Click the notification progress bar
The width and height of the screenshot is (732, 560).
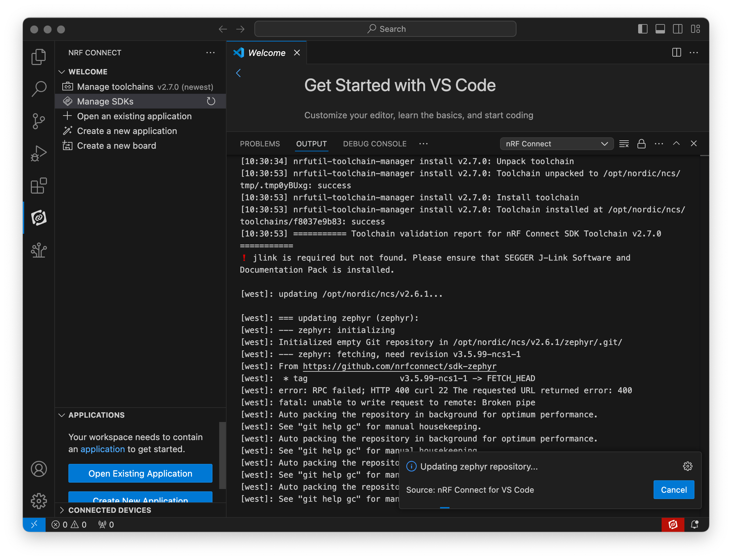(x=550, y=508)
